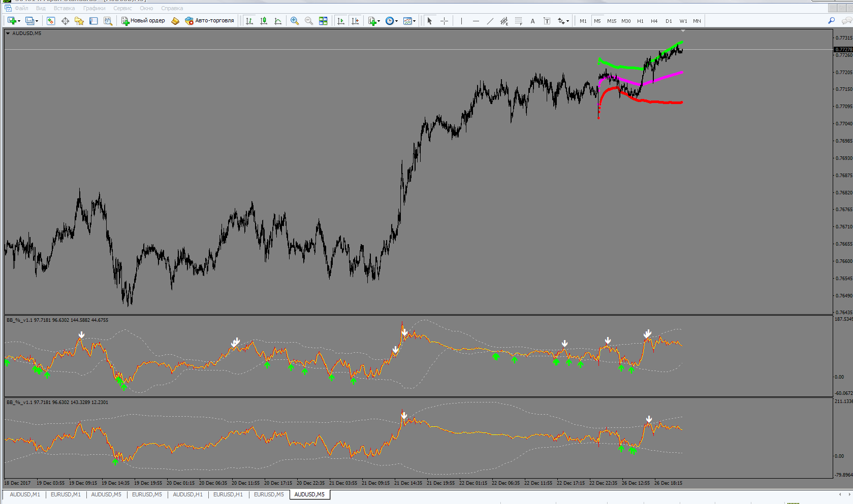Open the Окно menu
Image resolution: width=853 pixels, height=504 pixels.
click(146, 8)
